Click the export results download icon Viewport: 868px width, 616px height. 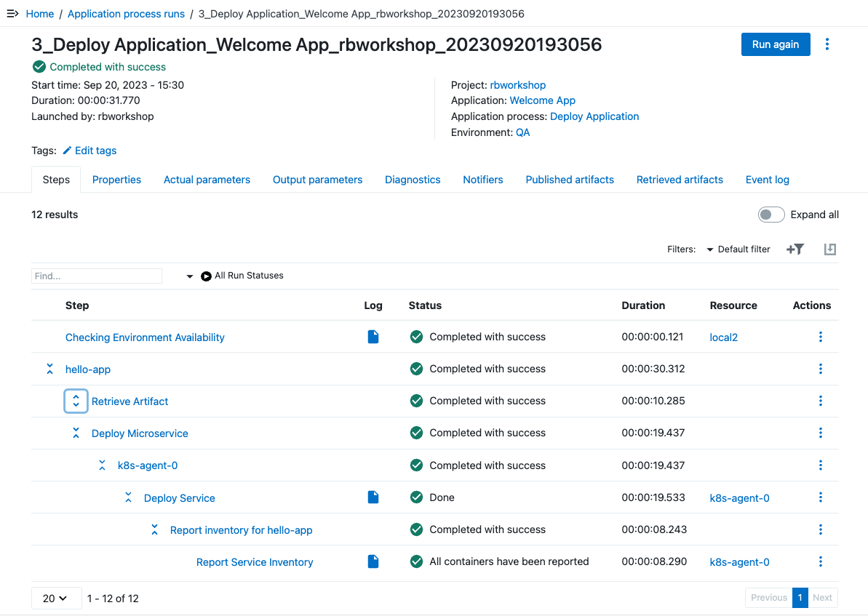829,249
